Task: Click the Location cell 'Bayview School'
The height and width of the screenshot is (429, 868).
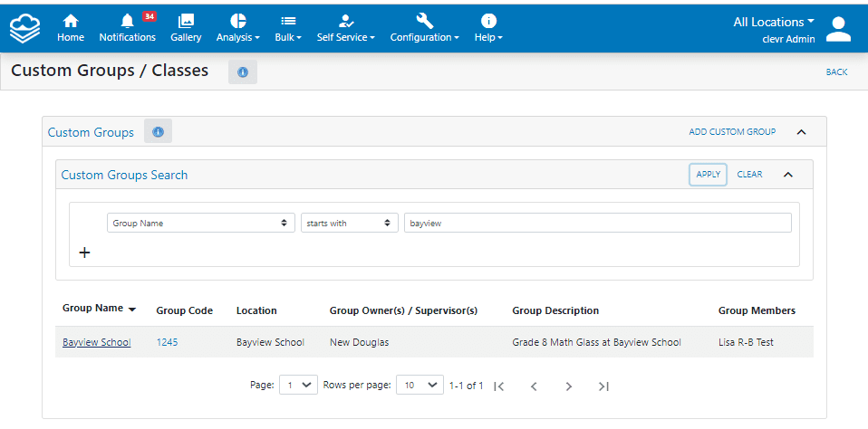Action: tap(270, 342)
